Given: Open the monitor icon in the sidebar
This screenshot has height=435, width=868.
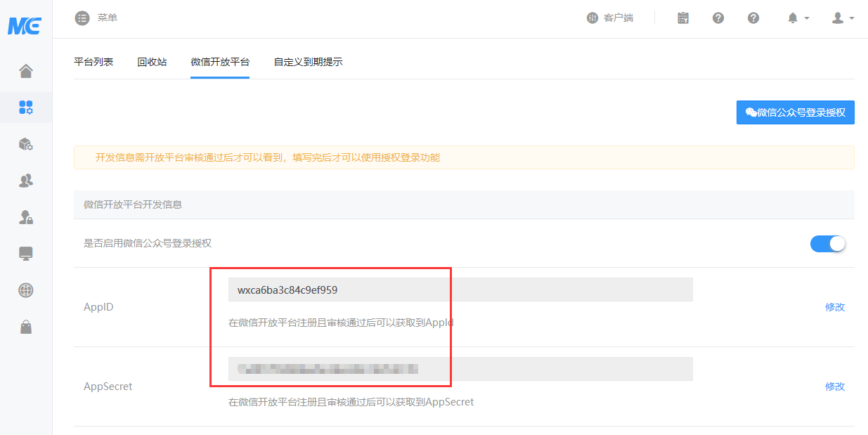Looking at the screenshot, I should pos(26,254).
